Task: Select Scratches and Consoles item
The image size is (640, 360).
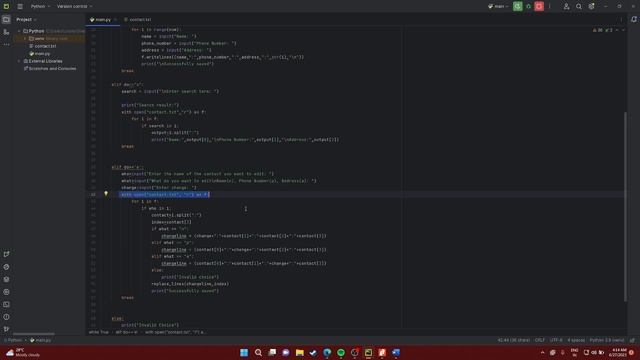Action: 50,69
